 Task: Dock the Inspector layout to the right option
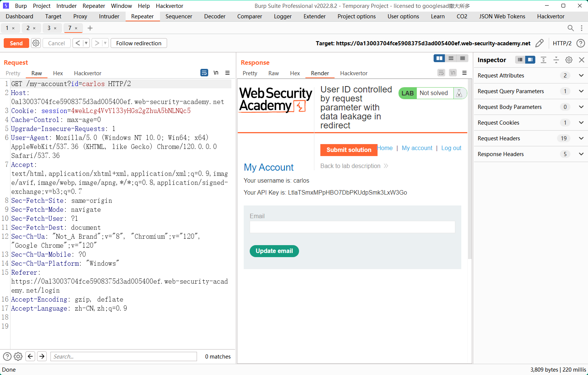coord(530,60)
